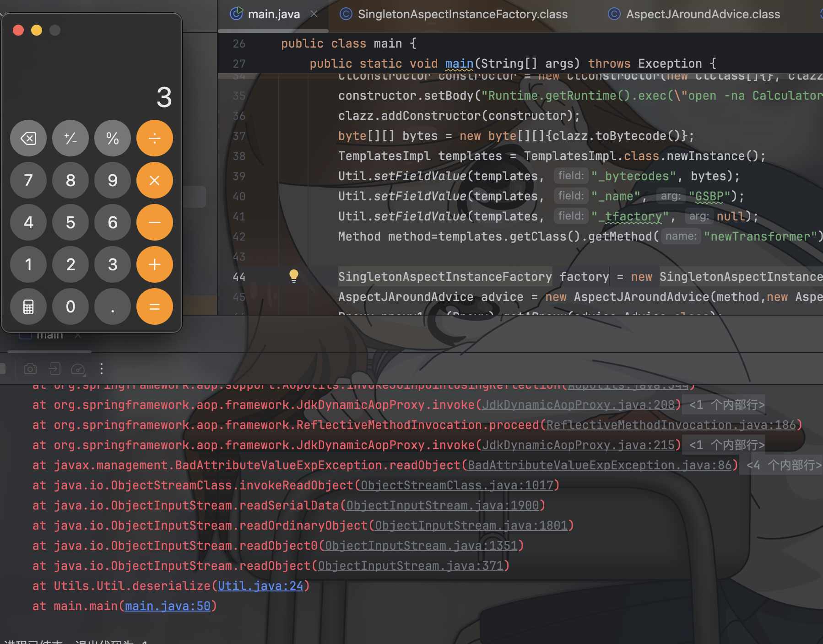
Task: Open link ObjectStreamClass.java:1017
Action: (x=457, y=485)
